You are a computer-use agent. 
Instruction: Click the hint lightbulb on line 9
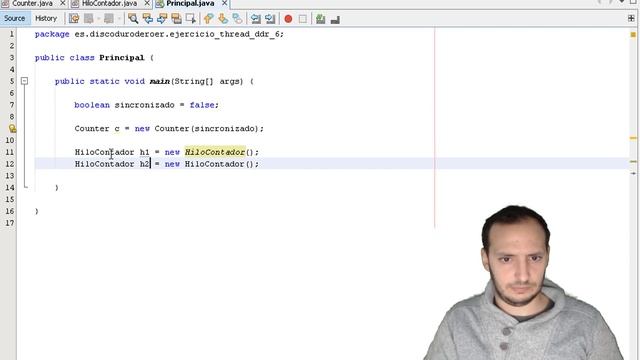click(12, 129)
